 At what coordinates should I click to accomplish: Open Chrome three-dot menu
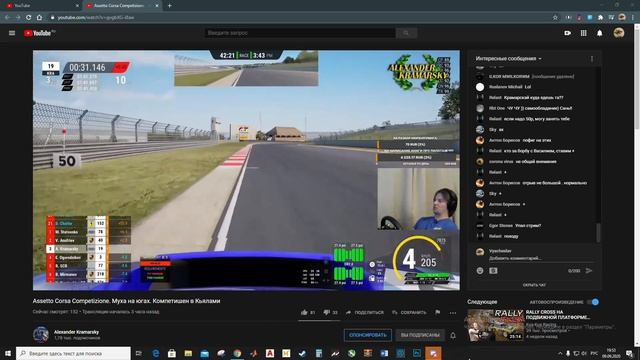coord(633,18)
